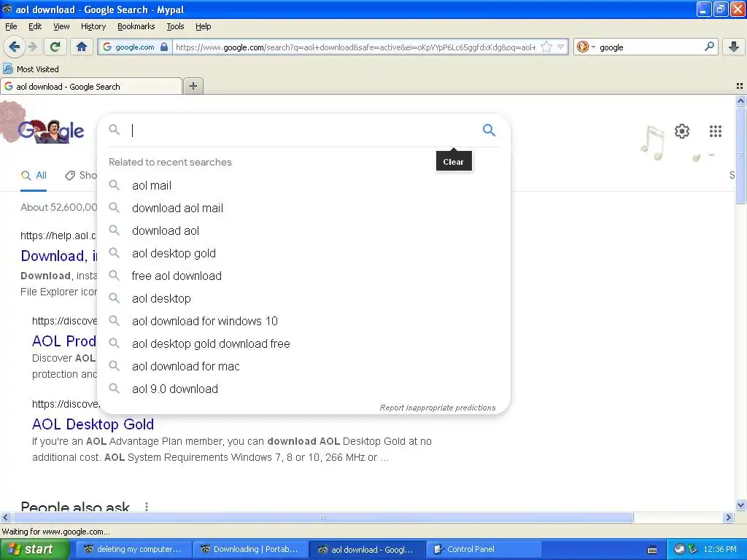Pick 'aol download for windows 10' suggestion

(x=303, y=321)
